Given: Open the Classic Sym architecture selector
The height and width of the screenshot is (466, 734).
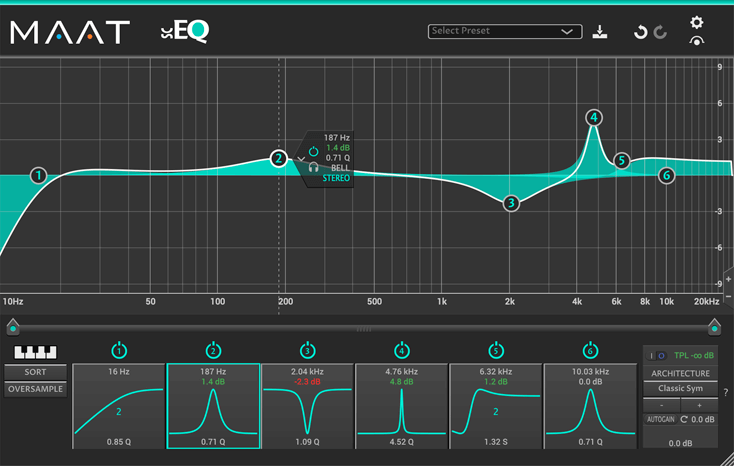Looking at the screenshot, I should [x=681, y=388].
